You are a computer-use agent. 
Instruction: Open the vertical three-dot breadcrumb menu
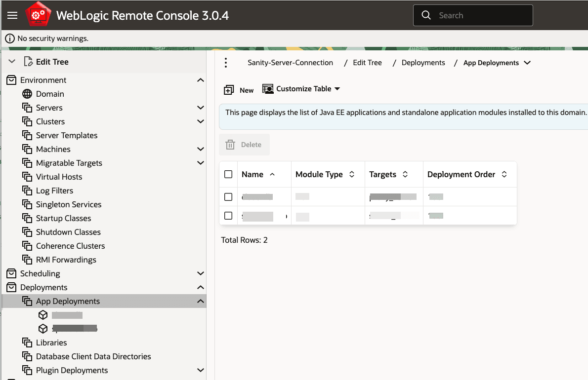pyautogui.click(x=226, y=63)
